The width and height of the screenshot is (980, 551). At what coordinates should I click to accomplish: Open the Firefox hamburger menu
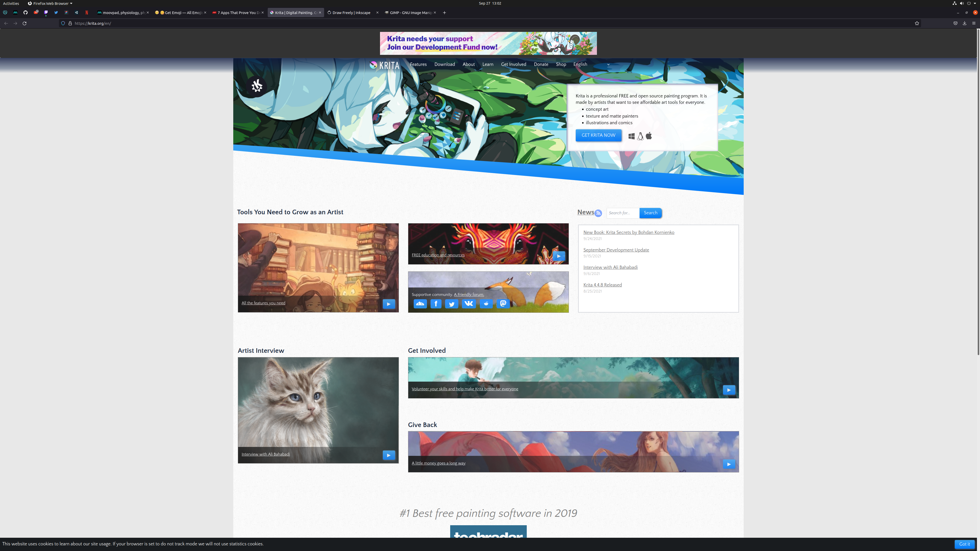(974, 23)
